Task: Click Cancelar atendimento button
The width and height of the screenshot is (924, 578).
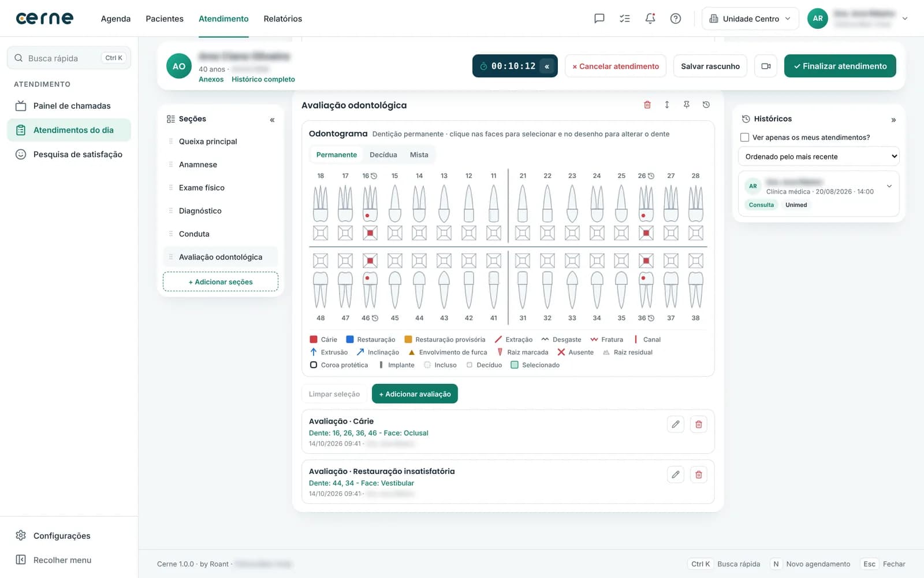Action: pos(616,66)
